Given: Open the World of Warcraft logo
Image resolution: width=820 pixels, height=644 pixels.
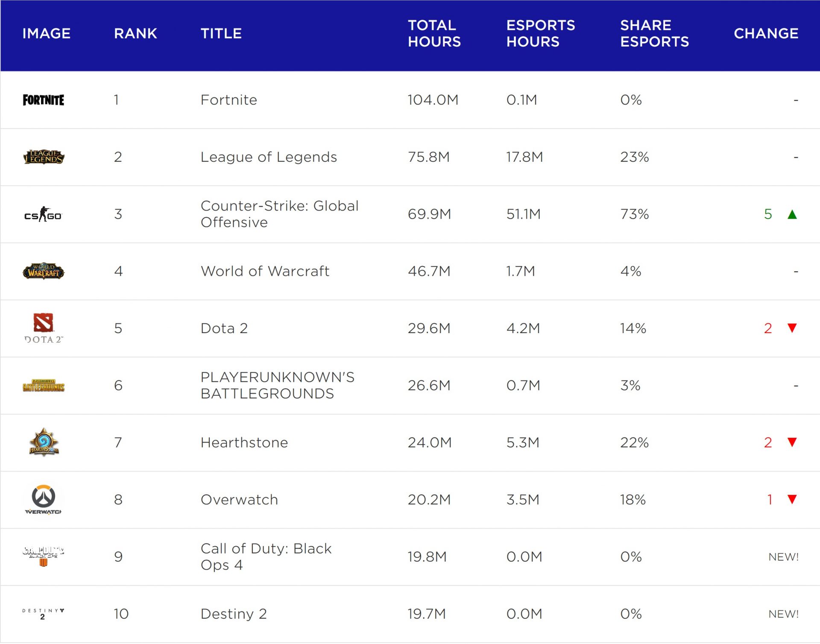Looking at the screenshot, I should (x=44, y=271).
